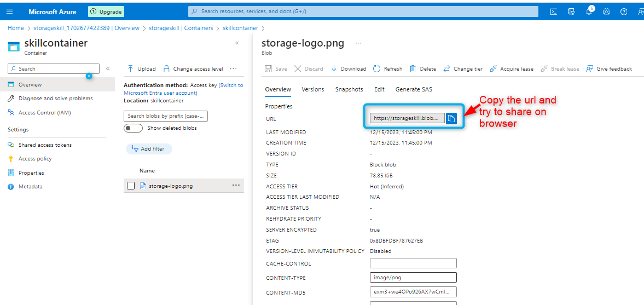The height and width of the screenshot is (305, 644).
Task: Refresh the blob properties
Action: pos(387,69)
